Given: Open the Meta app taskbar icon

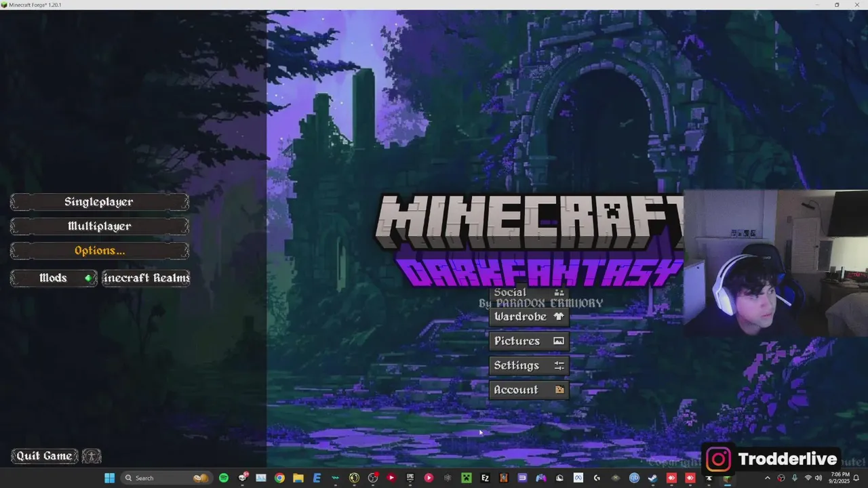Looking at the screenshot, I should [578, 478].
